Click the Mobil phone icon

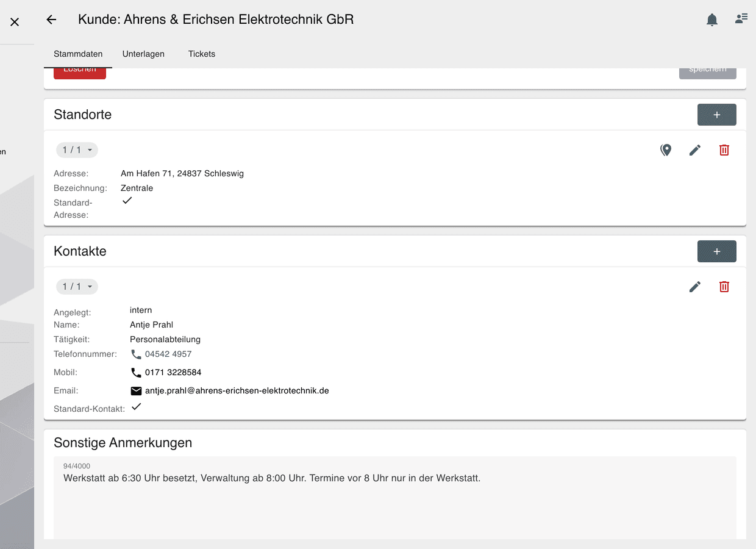(136, 373)
